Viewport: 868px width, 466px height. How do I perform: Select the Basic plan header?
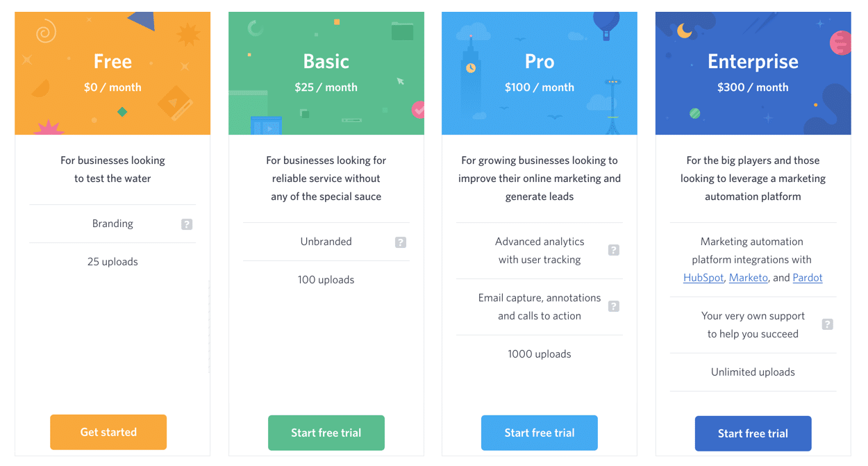(x=326, y=62)
